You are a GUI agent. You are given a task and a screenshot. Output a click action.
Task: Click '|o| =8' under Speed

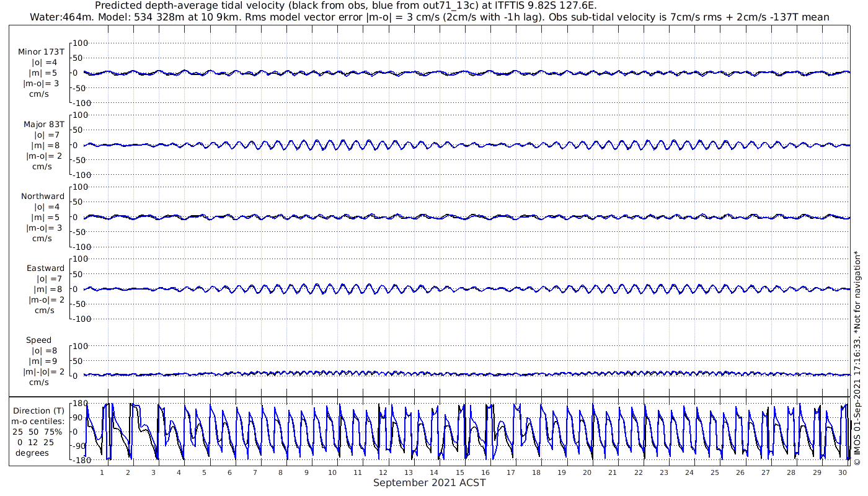click(x=43, y=351)
